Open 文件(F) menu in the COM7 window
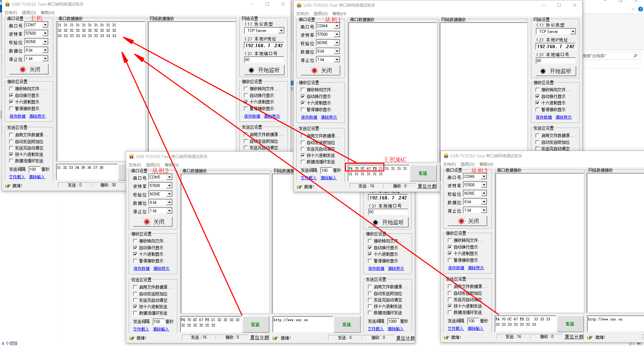644x346 pixels. (x=10, y=13)
